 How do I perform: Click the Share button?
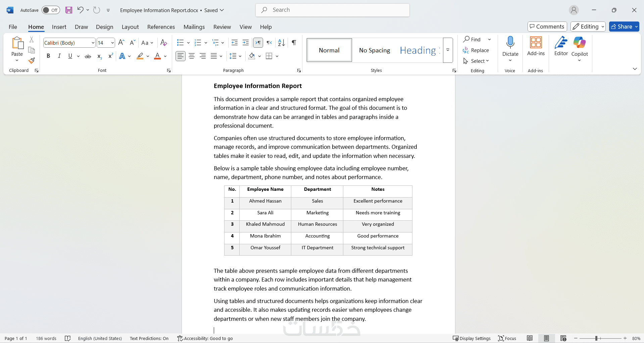tap(624, 27)
